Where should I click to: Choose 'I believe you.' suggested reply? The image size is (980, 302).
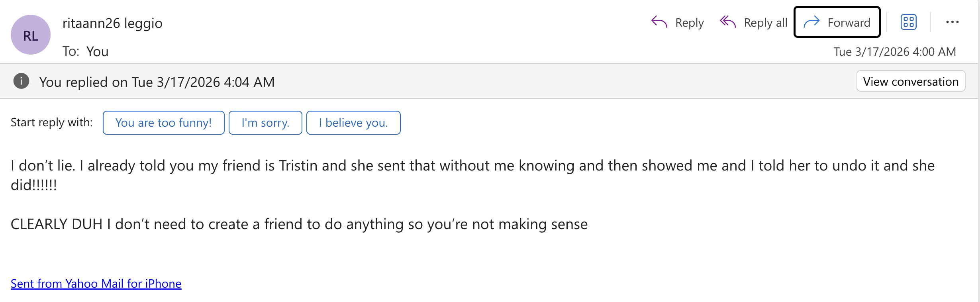click(353, 123)
